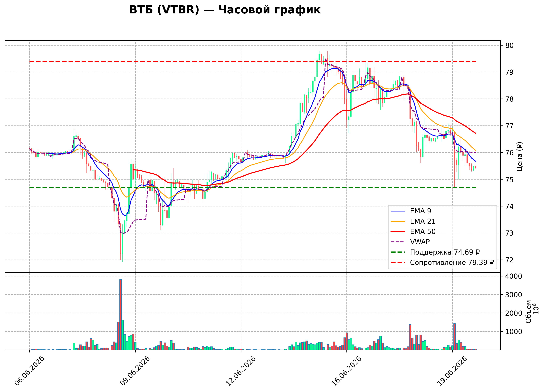This screenshot has height=392, width=545.
Task: Click the volume axis value 3000
Action: (x=514, y=295)
